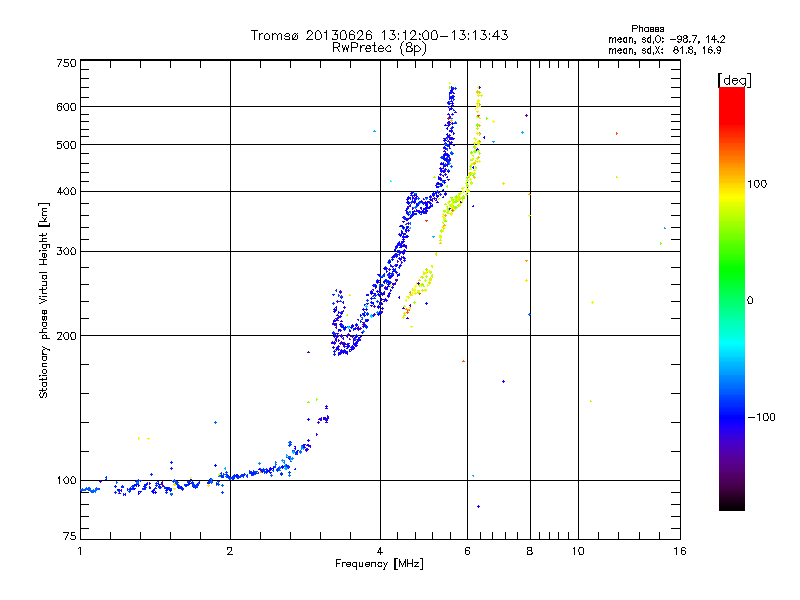Click the '-100' colorbar tick label
The height and width of the screenshot is (600, 800).
[x=761, y=417]
